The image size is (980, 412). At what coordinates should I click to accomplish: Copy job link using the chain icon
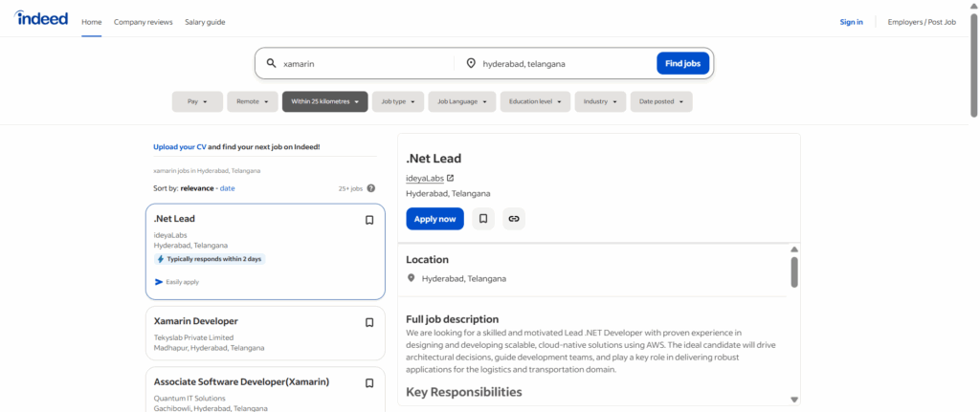coord(514,219)
